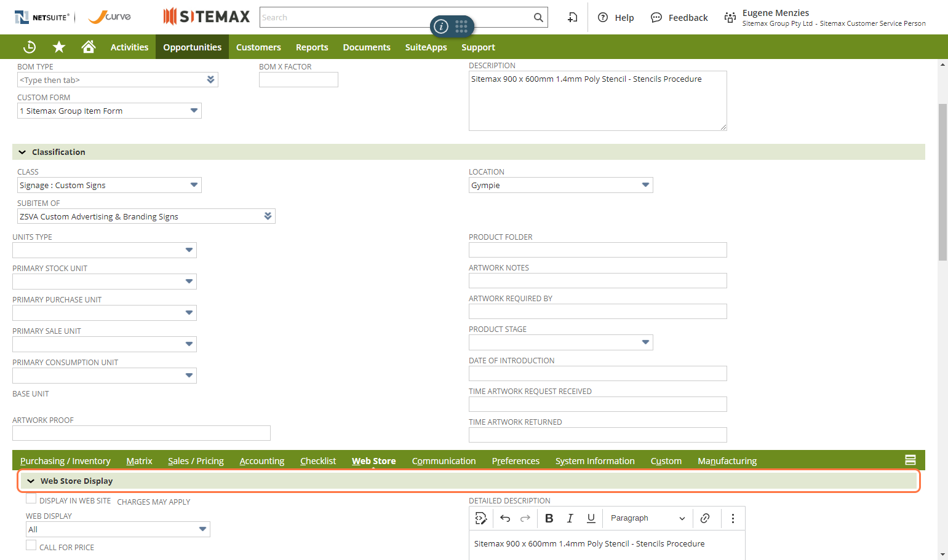Click the Undo icon in the editor
This screenshot has width=948, height=560.
coord(505,518)
